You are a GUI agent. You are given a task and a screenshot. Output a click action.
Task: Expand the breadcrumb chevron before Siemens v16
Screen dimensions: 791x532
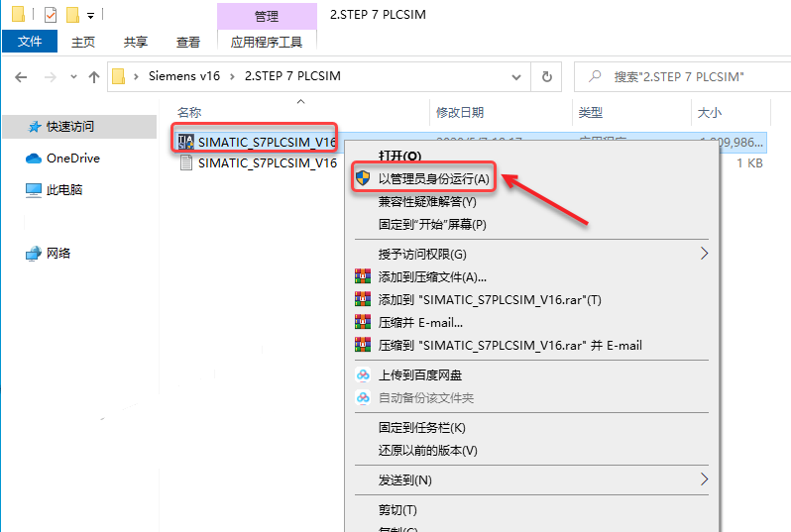tap(136, 76)
